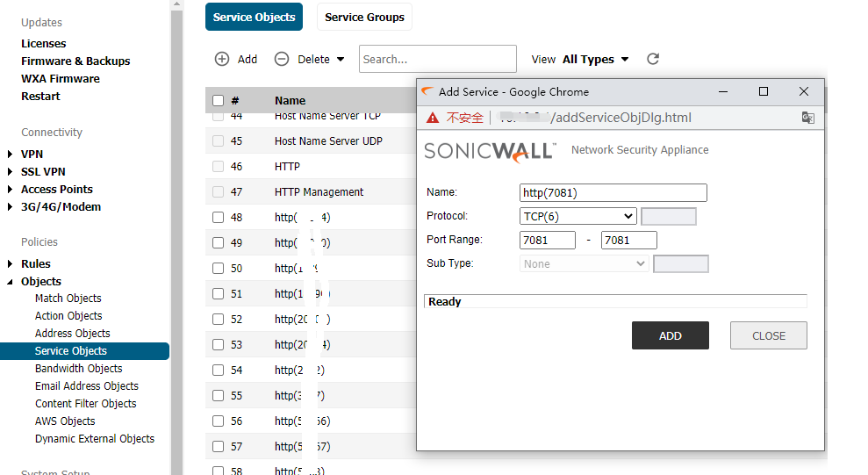The width and height of the screenshot is (868, 475).
Task: Open Address Objects in the sidebar
Action: coord(73,334)
